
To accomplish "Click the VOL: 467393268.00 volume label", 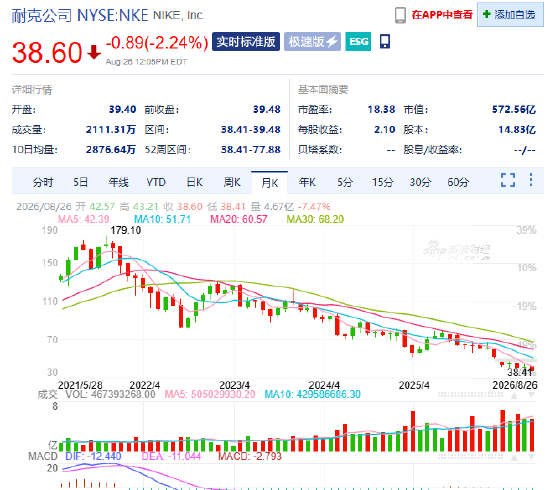I will [110, 395].
